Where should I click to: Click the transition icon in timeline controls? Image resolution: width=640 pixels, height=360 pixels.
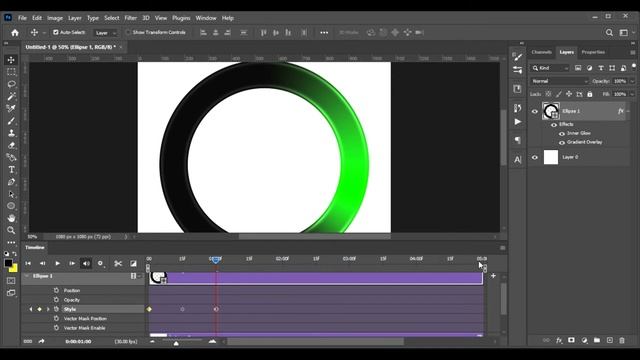[x=133, y=264]
